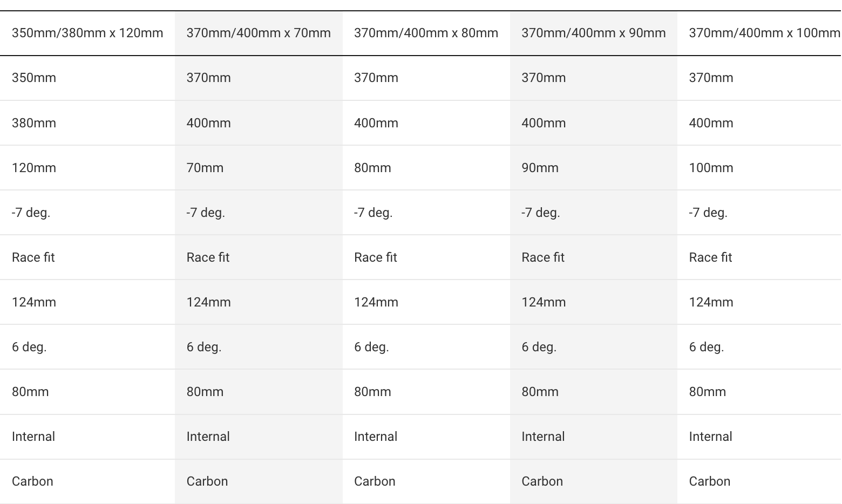The image size is (842, 504).
Task: Select 400mm in the 370mm/400mm x 90mm column
Action: (544, 123)
